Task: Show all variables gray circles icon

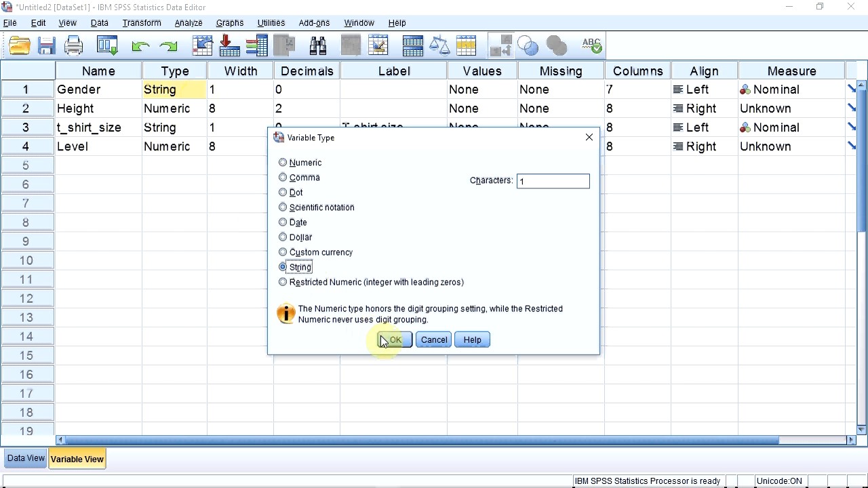Action: [556, 46]
